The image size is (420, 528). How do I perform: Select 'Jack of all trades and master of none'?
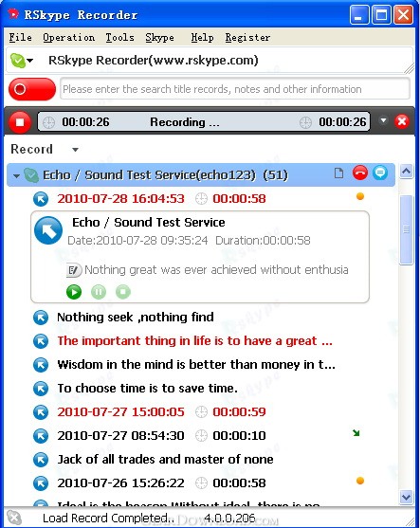click(165, 460)
